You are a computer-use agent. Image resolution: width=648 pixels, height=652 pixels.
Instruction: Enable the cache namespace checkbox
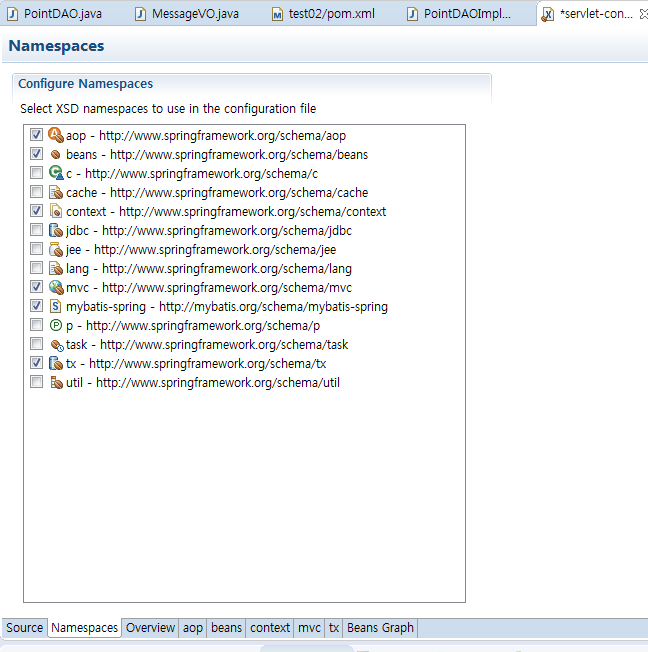pos(36,192)
